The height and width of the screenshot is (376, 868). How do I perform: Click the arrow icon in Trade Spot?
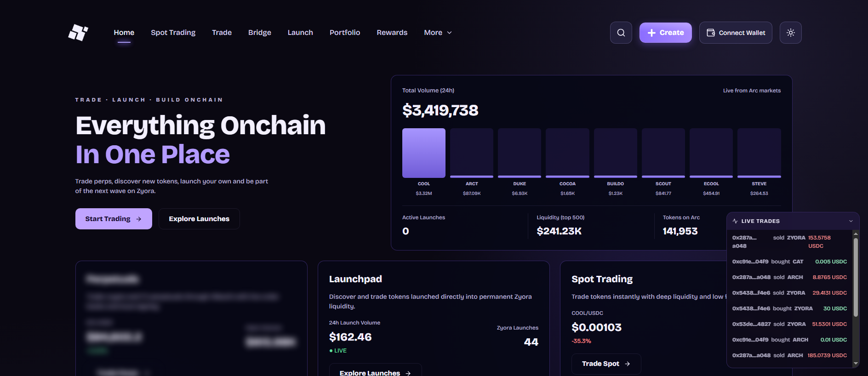627,364
